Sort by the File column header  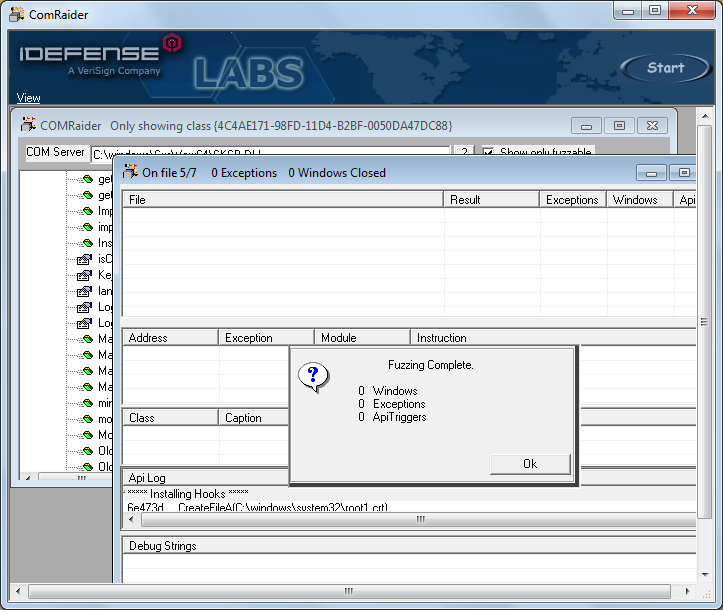coord(283,200)
